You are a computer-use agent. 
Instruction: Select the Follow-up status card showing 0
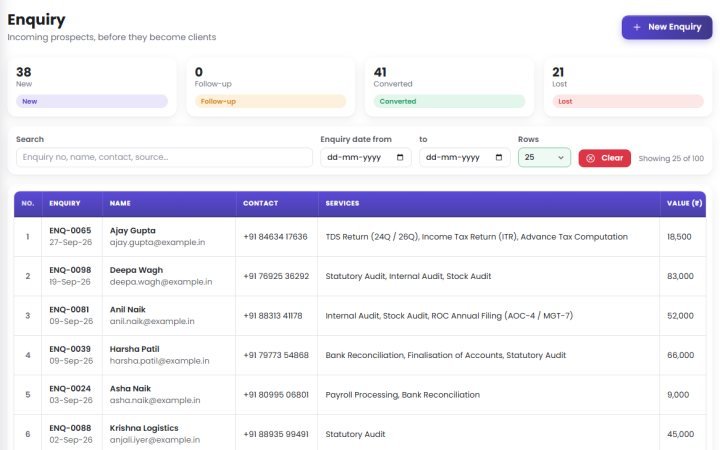(x=270, y=87)
